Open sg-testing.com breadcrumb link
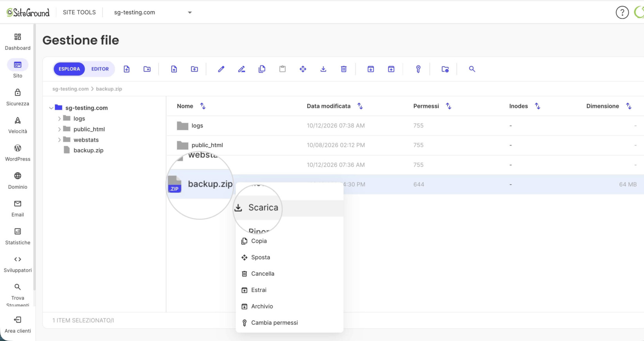Screen dimensions: 644x341 tap(70, 89)
